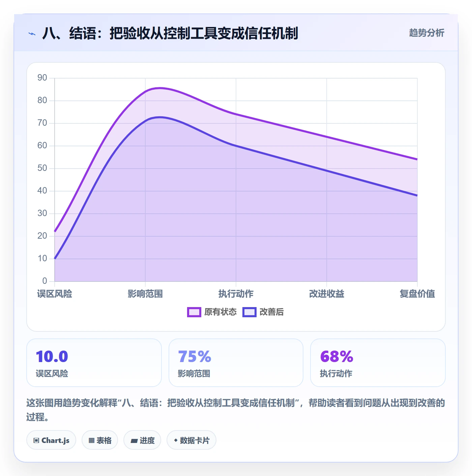This screenshot has width=472, height=476.
Task: Select the 数据卡片 tag
Action: (x=191, y=440)
